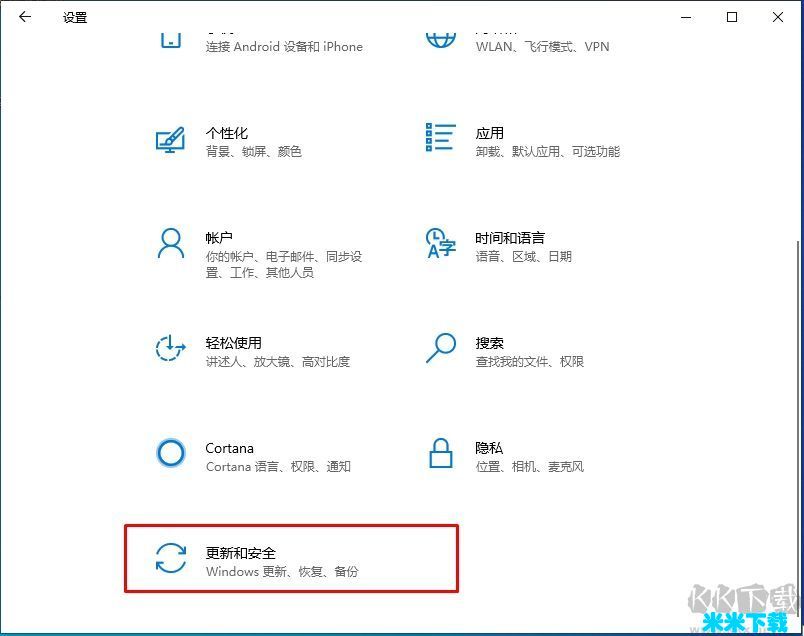The image size is (804, 636).
Task: Open 个性化 settings title
Action: coord(227,133)
